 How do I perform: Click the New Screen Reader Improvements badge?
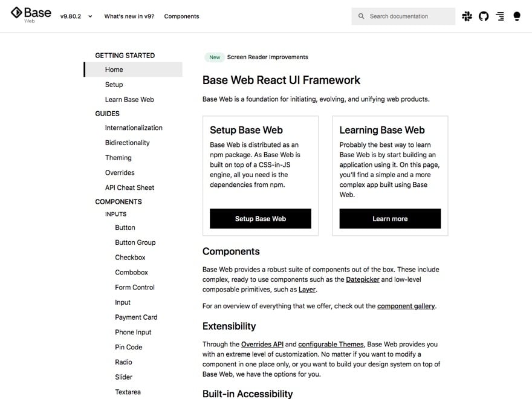[256, 57]
